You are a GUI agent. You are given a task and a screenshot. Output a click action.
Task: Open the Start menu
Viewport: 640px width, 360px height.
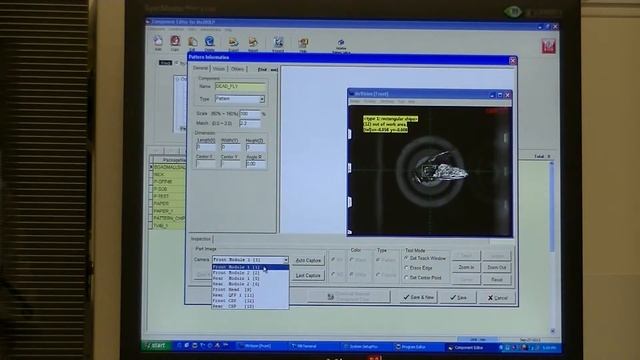pyautogui.click(x=156, y=345)
